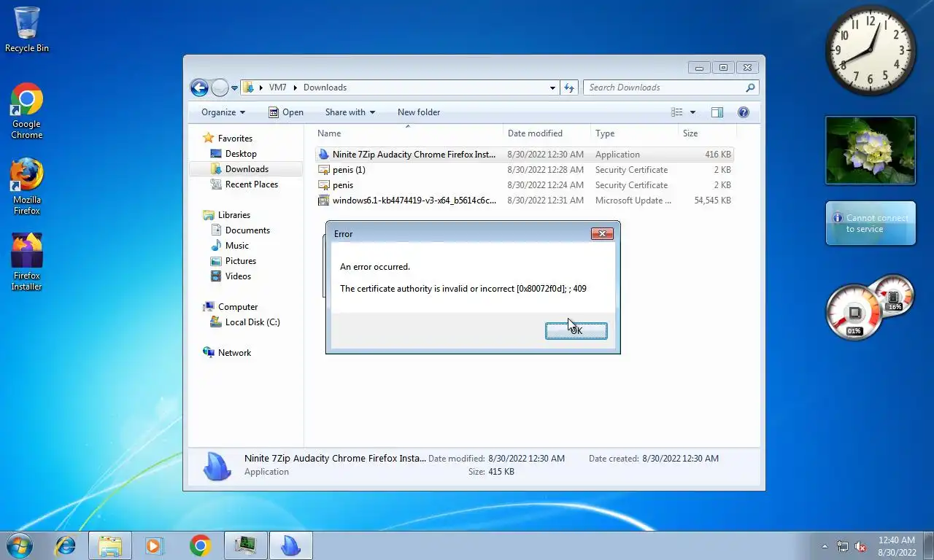The width and height of the screenshot is (934, 560).
Task: Sort files by Name column
Action: tap(408, 133)
